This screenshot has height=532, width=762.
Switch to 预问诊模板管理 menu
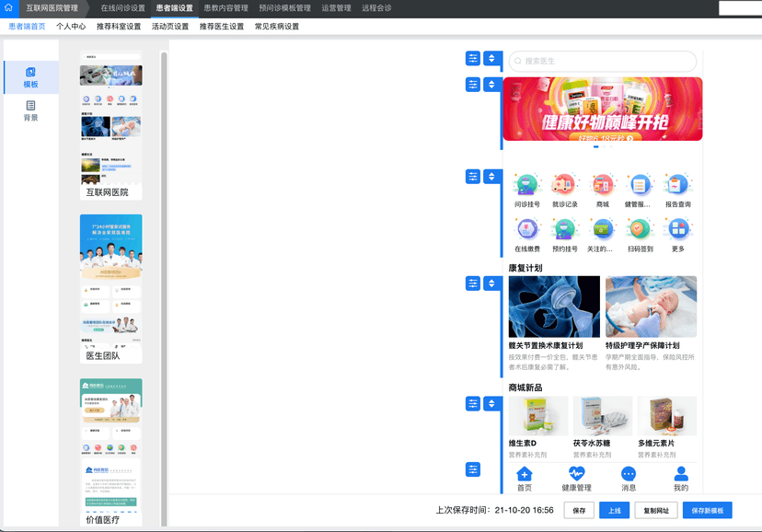tap(284, 8)
